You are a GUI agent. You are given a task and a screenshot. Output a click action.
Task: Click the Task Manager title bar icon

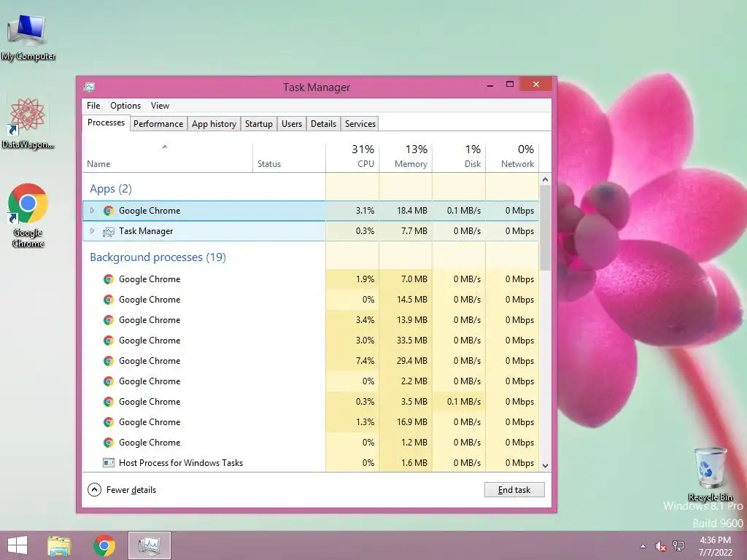click(x=89, y=87)
